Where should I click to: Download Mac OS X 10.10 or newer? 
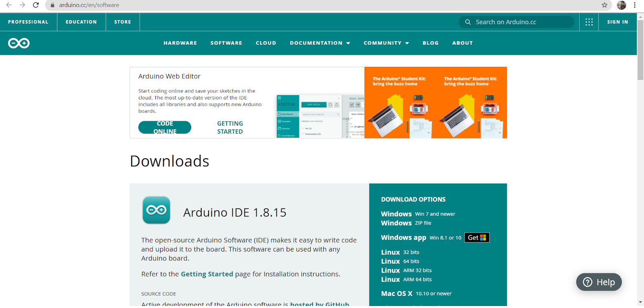[417, 294]
